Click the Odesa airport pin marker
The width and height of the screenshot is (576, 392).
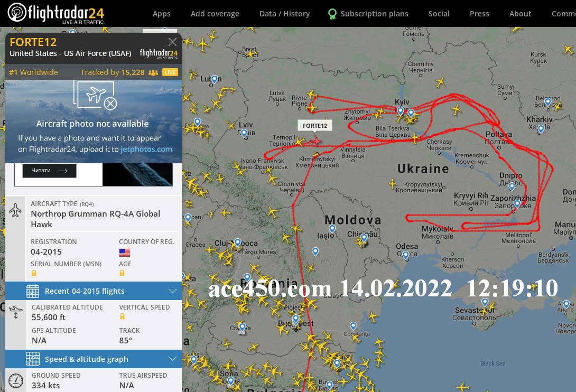[x=405, y=255]
